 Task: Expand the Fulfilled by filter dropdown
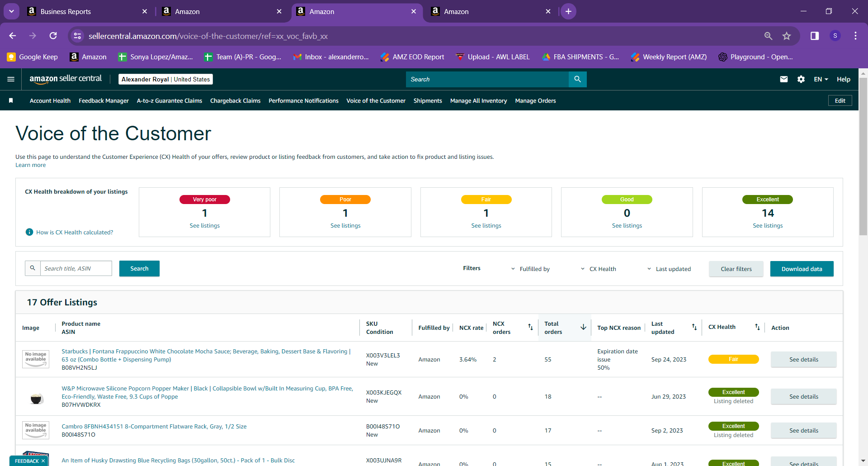[x=530, y=269]
